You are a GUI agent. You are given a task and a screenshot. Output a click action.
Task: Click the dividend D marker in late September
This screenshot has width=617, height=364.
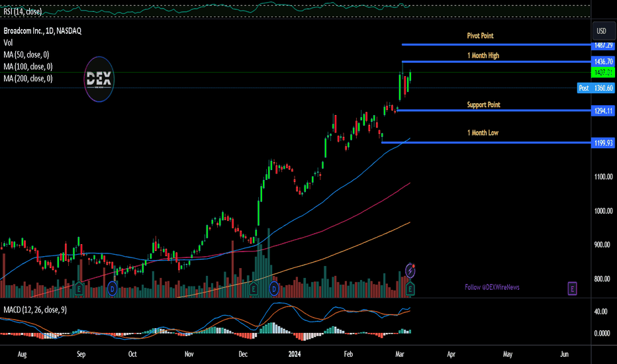coord(112,289)
